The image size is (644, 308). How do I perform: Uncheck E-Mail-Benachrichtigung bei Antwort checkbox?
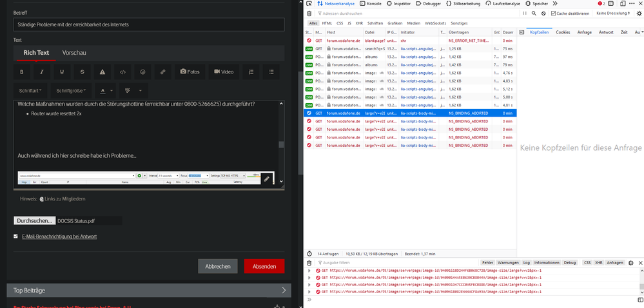pyautogui.click(x=15, y=236)
